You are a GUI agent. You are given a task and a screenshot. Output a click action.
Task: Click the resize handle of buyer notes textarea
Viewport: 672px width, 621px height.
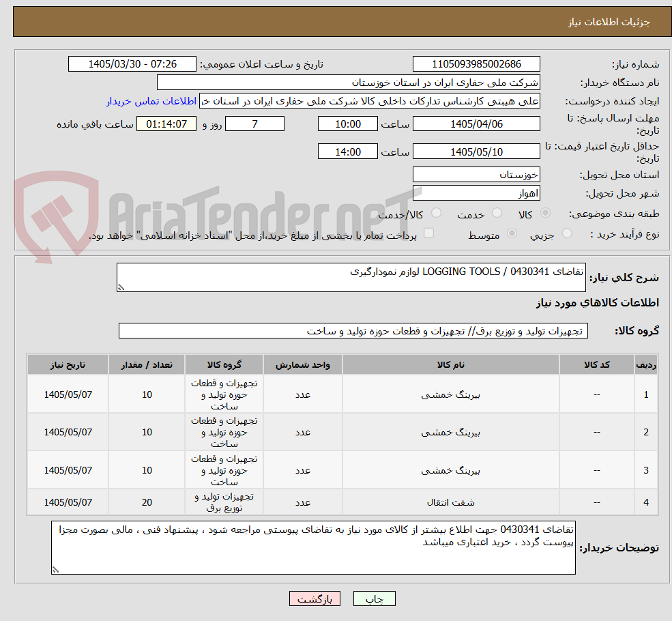55,570
